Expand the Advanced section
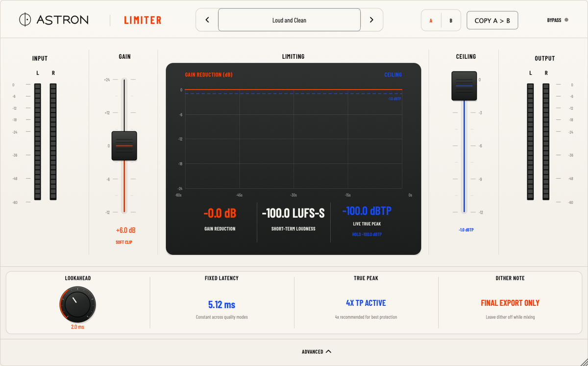Image resolution: width=588 pixels, height=366 pixels. 317,352
